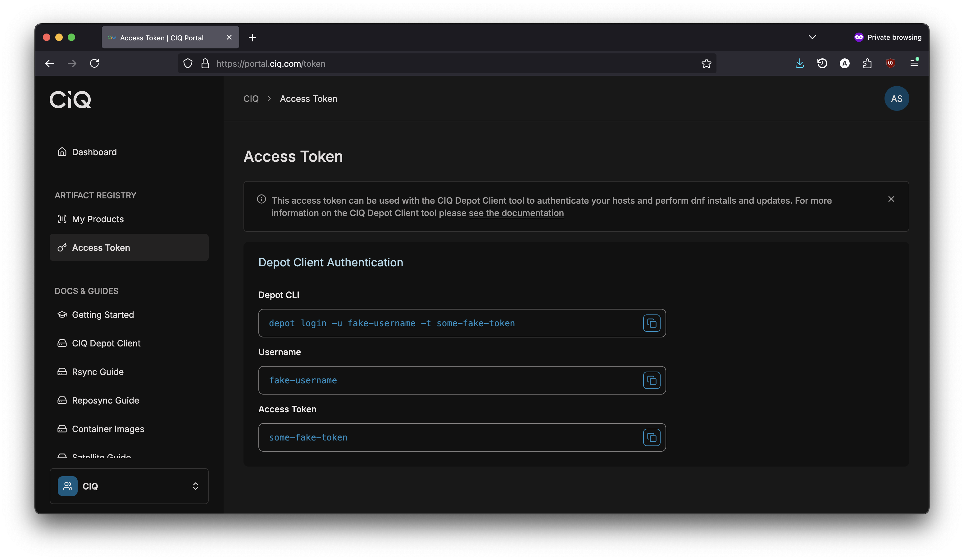Copy the fake-username value

[x=652, y=380]
